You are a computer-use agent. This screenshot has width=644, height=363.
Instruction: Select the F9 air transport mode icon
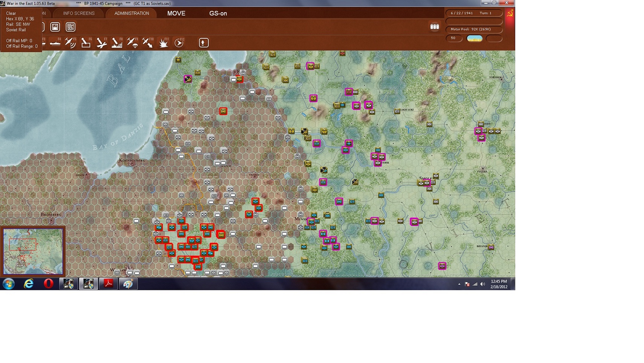[x=132, y=43]
